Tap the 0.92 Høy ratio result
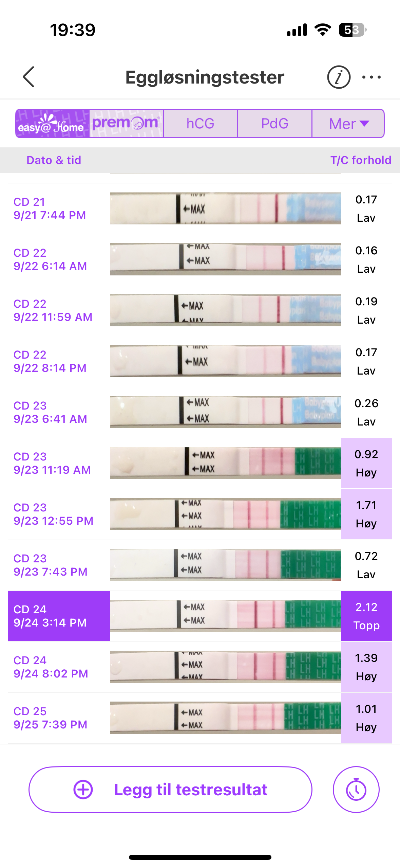 click(x=366, y=463)
